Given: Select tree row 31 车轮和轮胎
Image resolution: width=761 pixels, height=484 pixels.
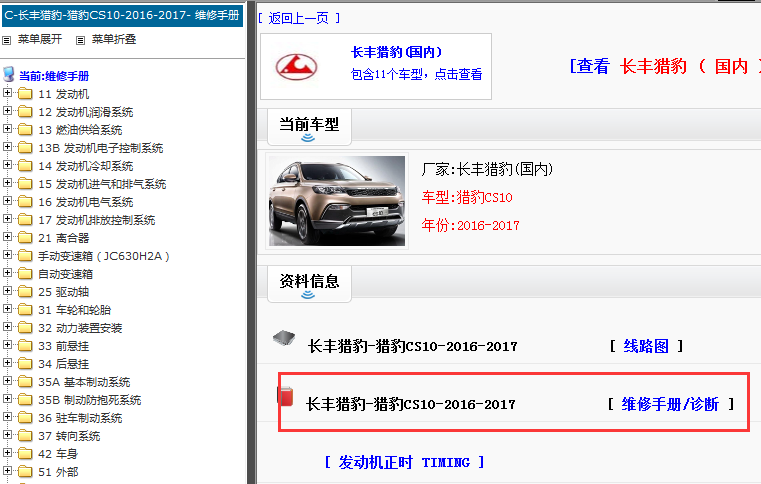Looking at the screenshot, I should pos(75,310).
